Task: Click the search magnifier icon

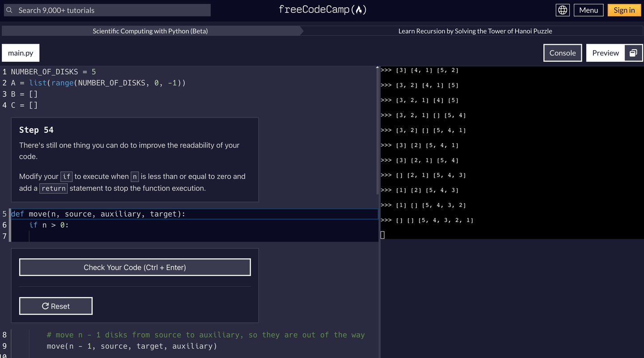Action: [9, 10]
